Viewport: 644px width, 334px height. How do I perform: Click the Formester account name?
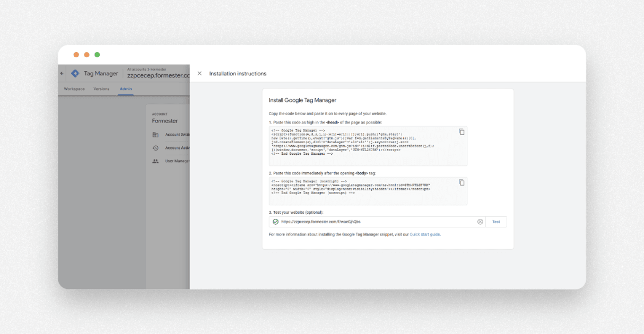pos(165,121)
